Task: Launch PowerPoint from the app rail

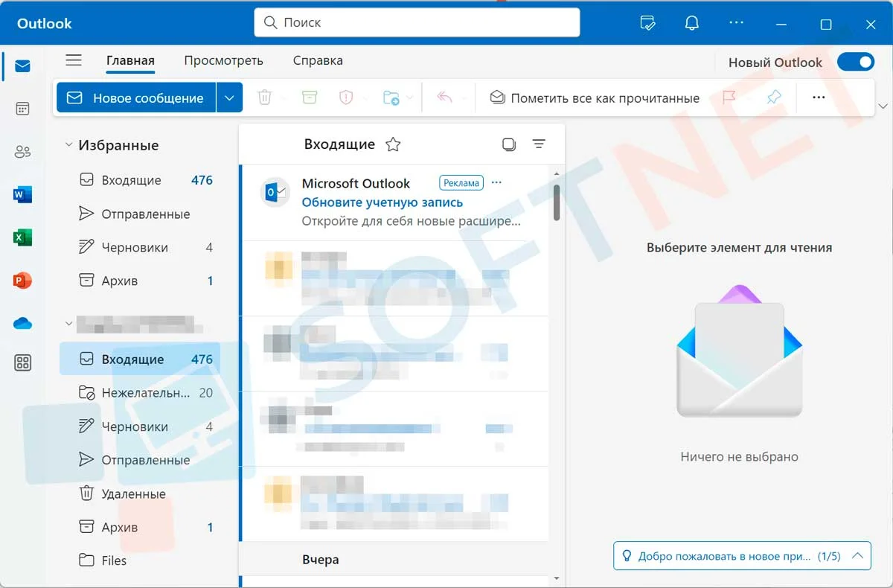Action: pos(22,281)
